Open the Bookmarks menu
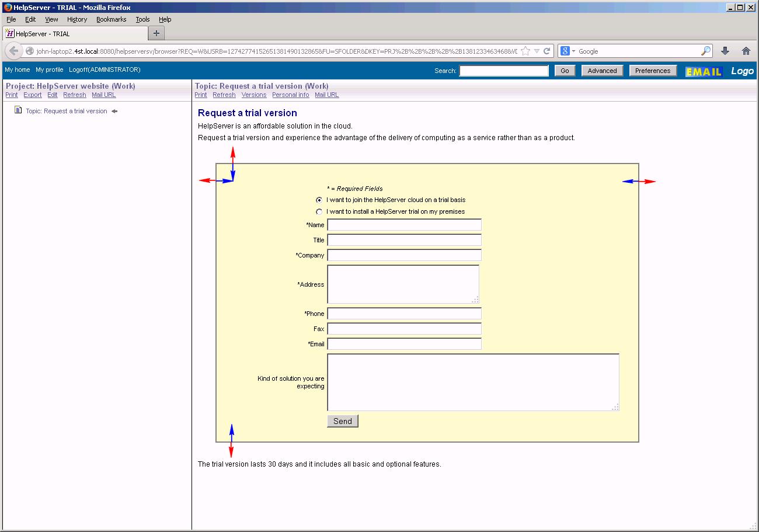This screenshot has height=532, width=759. [x=111, y=19]
